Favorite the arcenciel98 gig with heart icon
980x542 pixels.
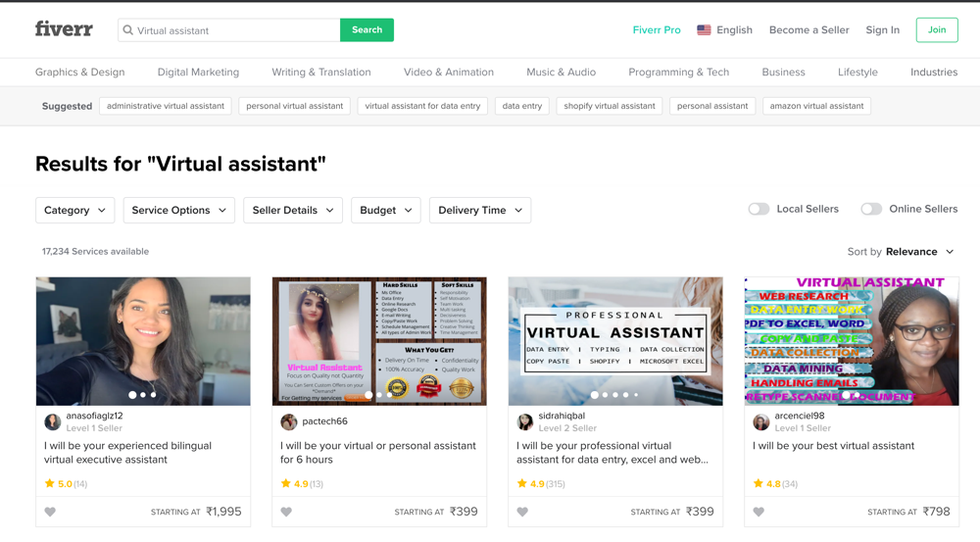pyautogui.click(x=759, y=512)
